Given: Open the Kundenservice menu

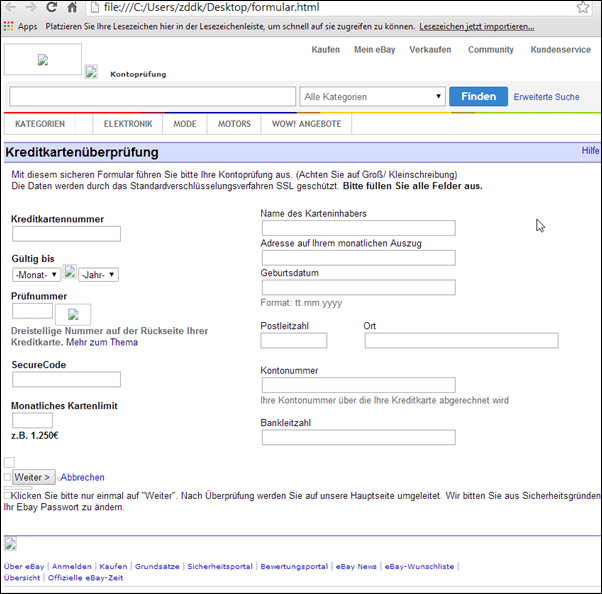Looking at the screenshot, I should pos(561,50).
